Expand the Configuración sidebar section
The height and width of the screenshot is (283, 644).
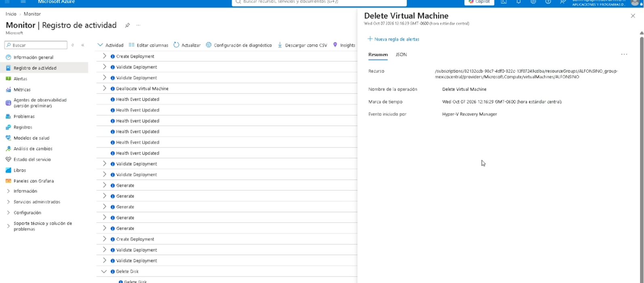(8, 213)
